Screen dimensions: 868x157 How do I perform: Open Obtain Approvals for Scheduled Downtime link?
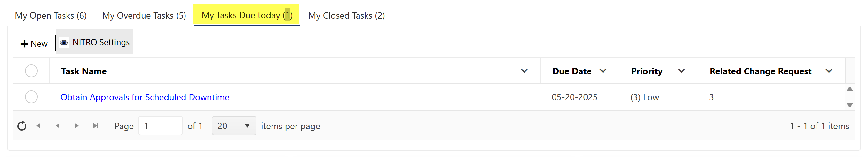coord(145,97)
